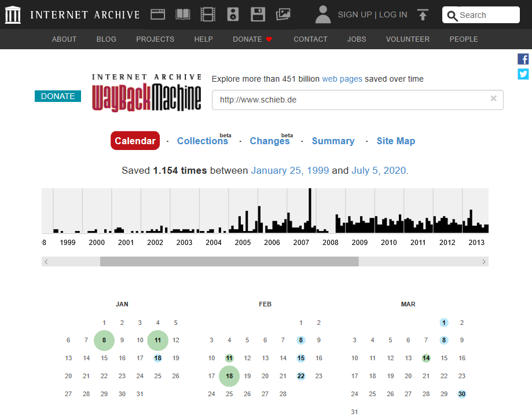The height and width of the screenshot is (417, 532).
Task: Click the timeline scrollbar left arrow
Action: point(46,261)
